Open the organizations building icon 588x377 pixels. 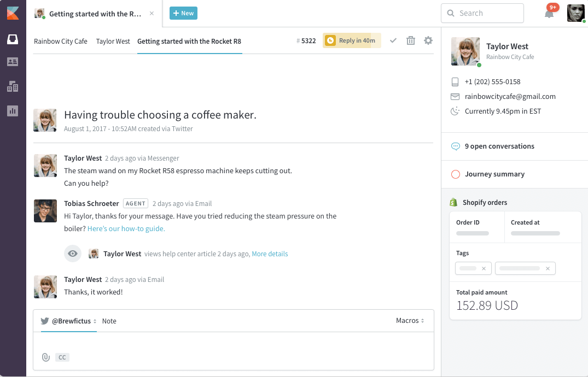[12, 86]
